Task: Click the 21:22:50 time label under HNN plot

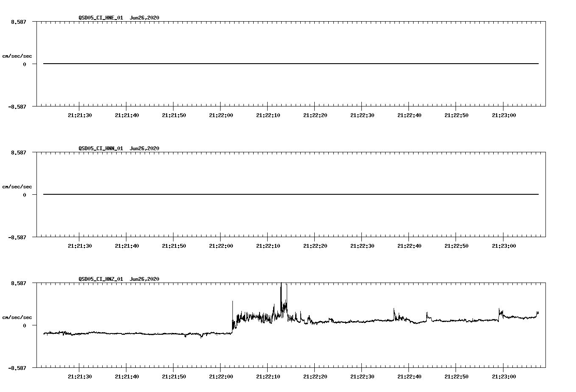Action: tap(456, 246)
